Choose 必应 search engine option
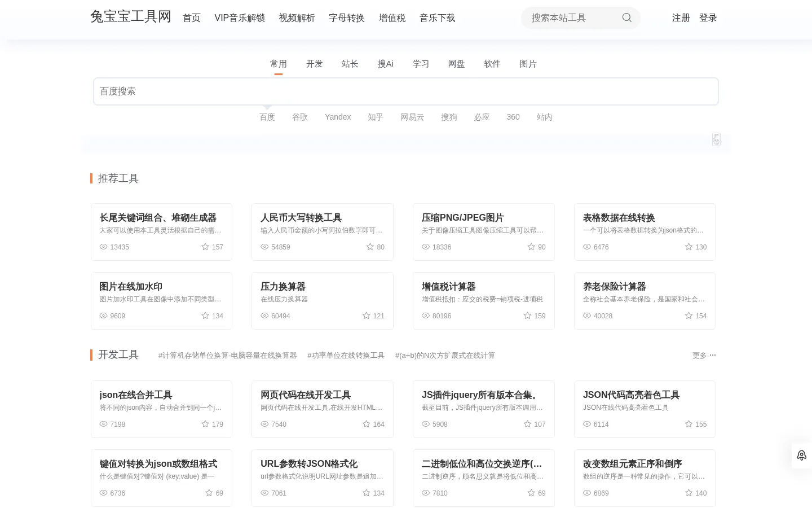The width and height of the screenshot is (812, 508). [482, 117]
